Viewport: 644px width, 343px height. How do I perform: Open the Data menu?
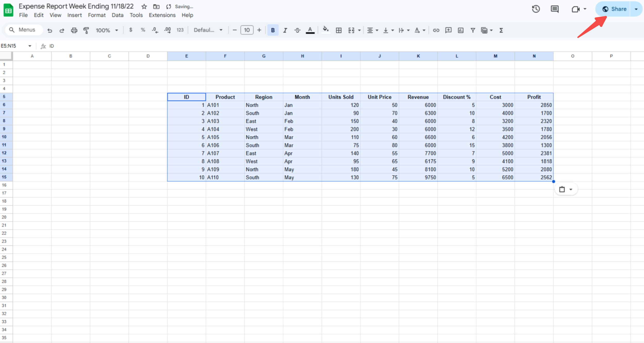tap(117, 15)
